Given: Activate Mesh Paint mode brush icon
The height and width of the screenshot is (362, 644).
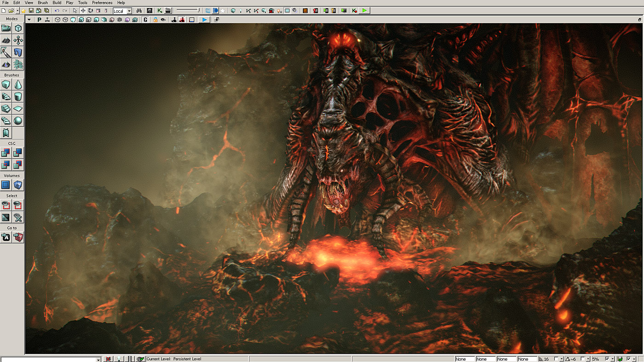Looking at the screenshot, I should pyautogui.click(x=6, y=52).
